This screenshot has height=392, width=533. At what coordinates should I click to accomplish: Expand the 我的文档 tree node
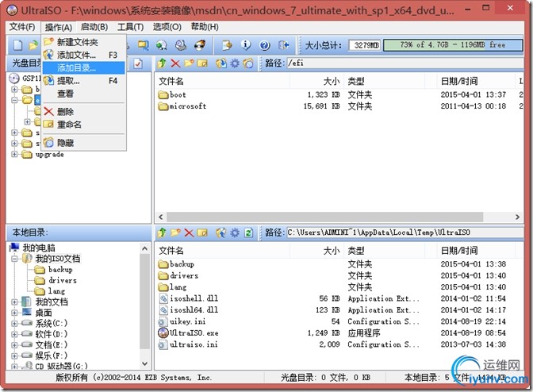click(x=14, y=302)
